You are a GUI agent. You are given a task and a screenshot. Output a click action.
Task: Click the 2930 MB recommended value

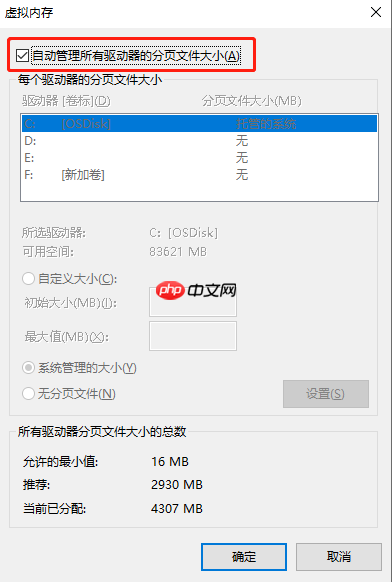(177, 485)
